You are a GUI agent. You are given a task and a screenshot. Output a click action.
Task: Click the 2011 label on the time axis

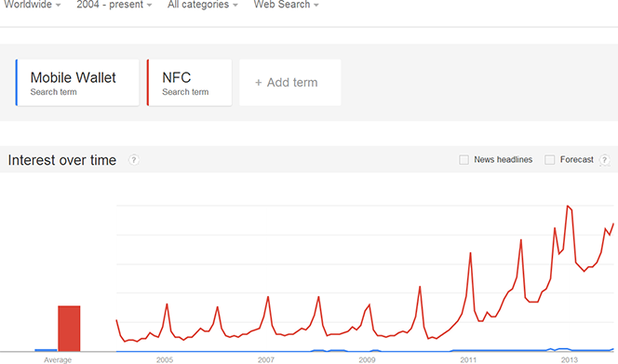pyautogui.click(x=468, y=359)
